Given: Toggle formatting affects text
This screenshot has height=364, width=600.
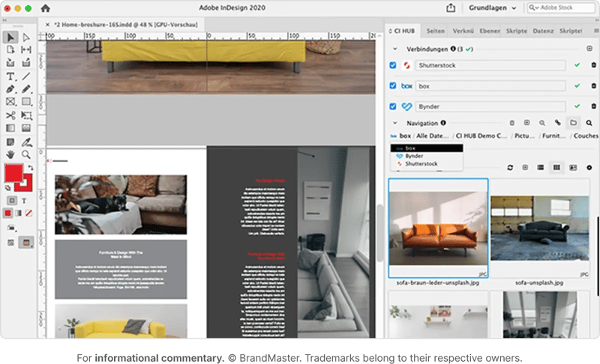Looking at the screenshot, I should (24, 201).
